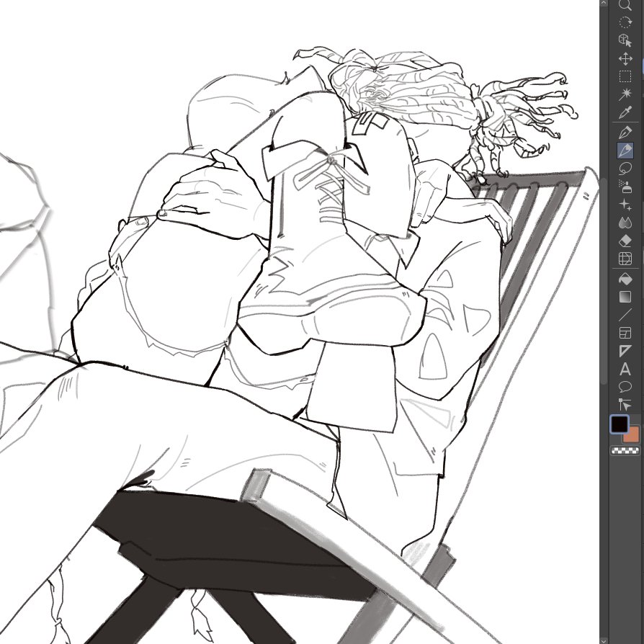
Task: Select the Liquify mesh tool
Action: pos(625,259)
